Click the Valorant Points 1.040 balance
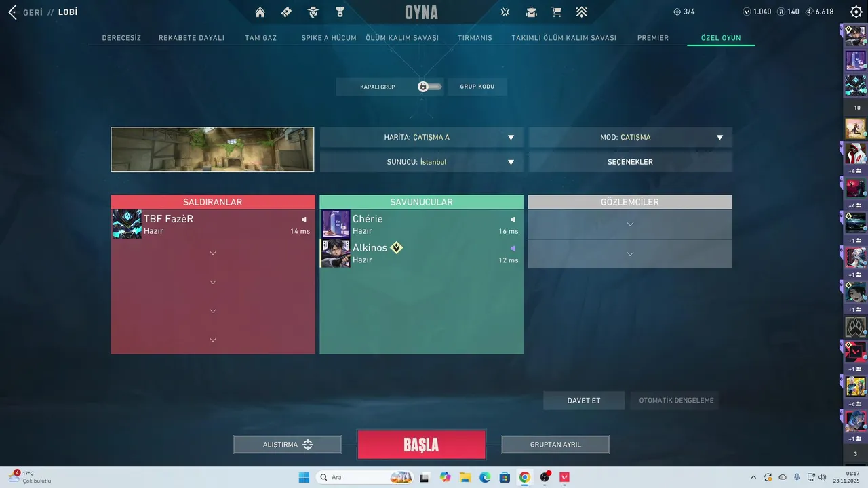 [x=757, y=12]
